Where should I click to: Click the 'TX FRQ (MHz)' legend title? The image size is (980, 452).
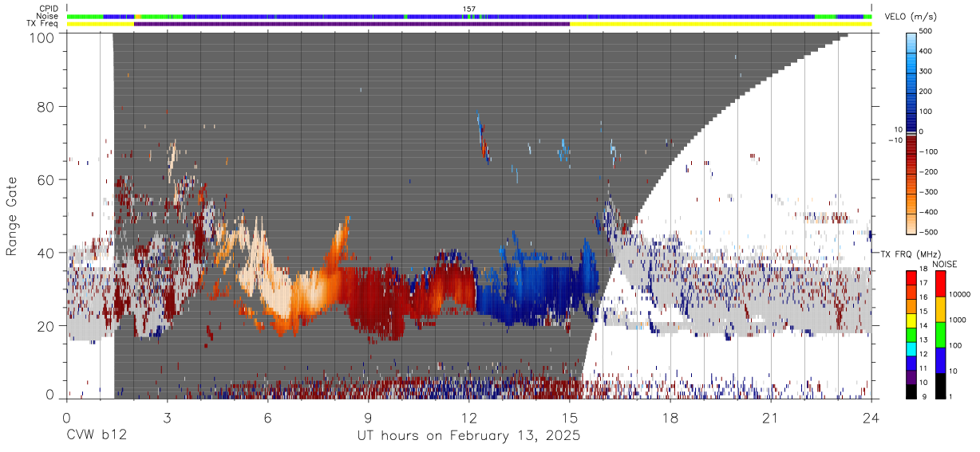[x=910, y=254]
